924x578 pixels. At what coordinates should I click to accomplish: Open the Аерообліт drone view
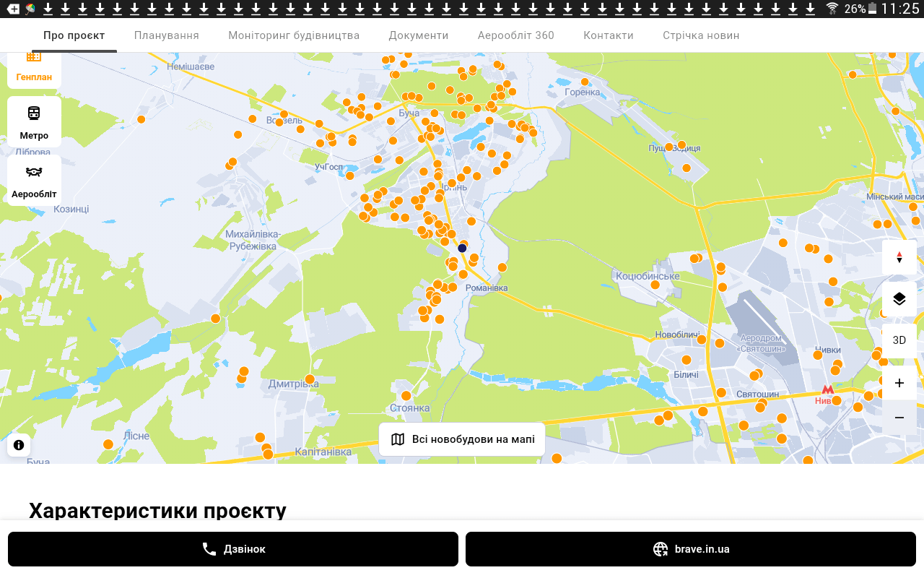click(x=34, y=180)
